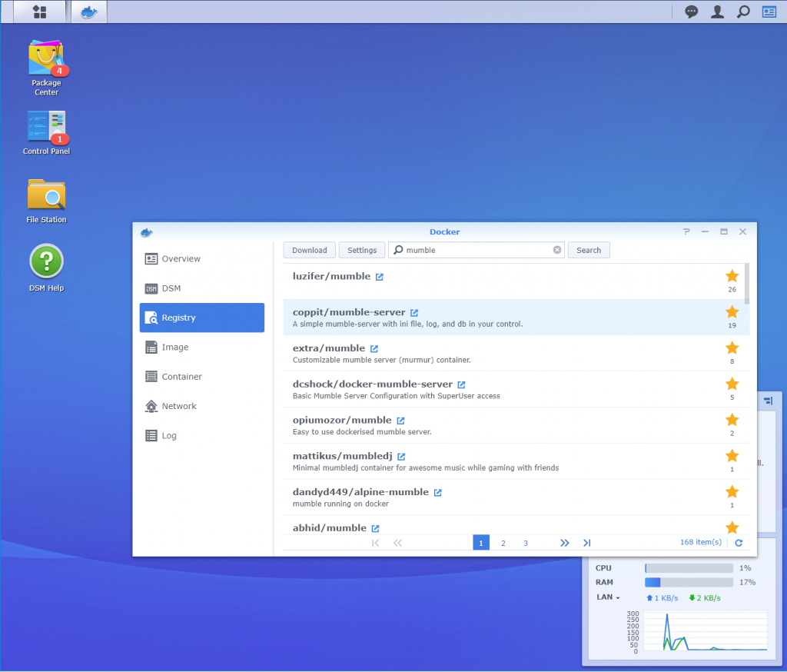Go to results page 2

503,542
